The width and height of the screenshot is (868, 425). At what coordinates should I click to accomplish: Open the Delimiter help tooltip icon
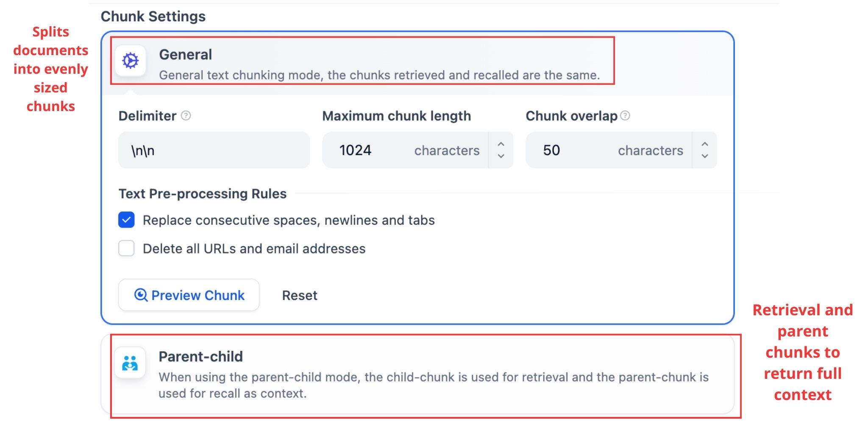186,115
